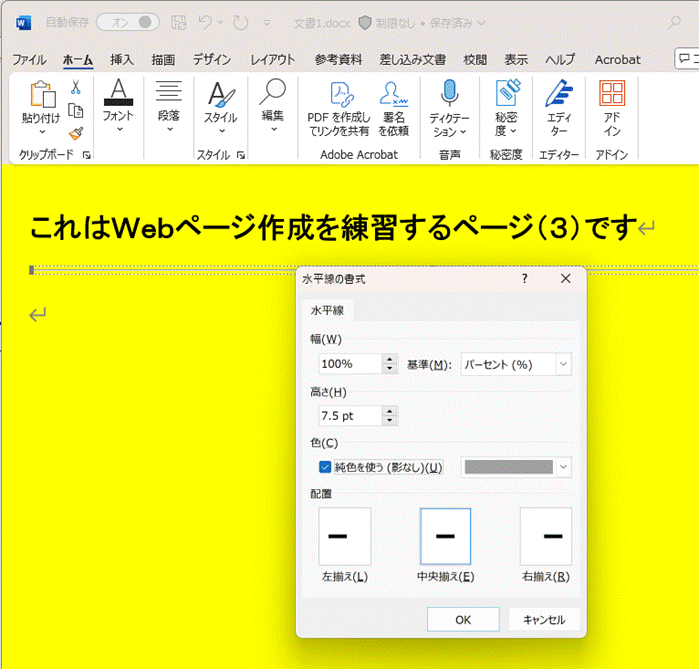The width and height of the screenshot is (699, 669).
Task: Click Create PDF and share link
Action: 338,108
